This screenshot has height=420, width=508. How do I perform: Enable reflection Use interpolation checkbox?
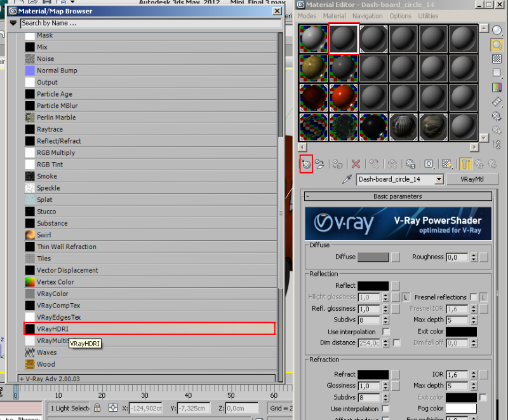[386, 332]
